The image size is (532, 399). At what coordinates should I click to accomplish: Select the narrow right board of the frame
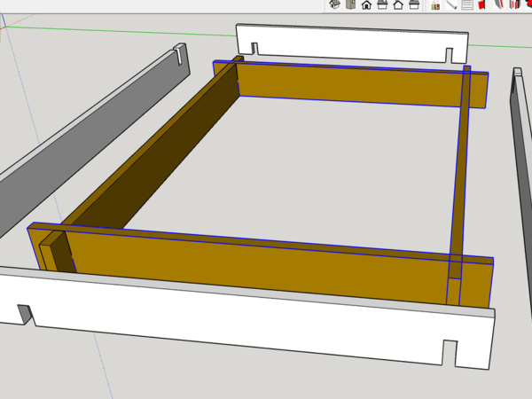460,168
